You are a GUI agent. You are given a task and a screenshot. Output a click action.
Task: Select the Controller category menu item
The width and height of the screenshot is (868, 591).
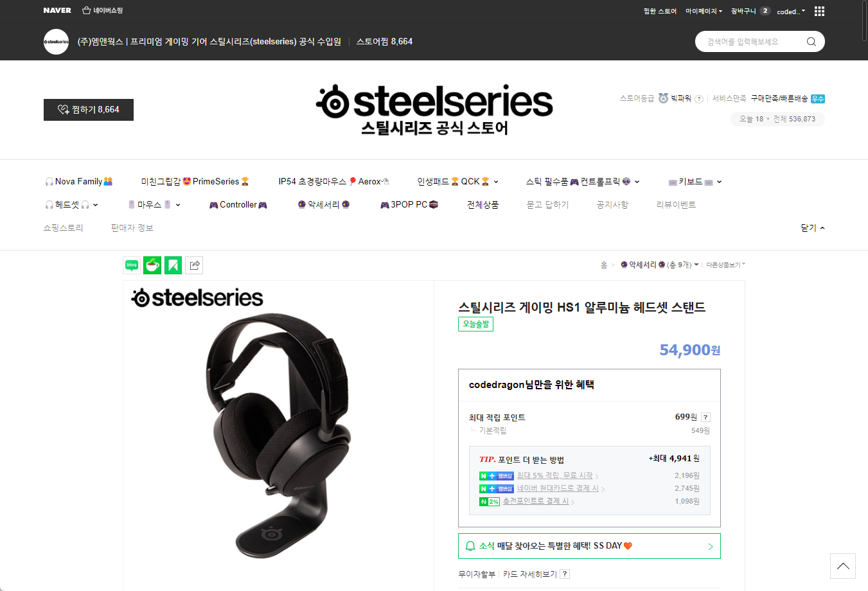point(238,205)
